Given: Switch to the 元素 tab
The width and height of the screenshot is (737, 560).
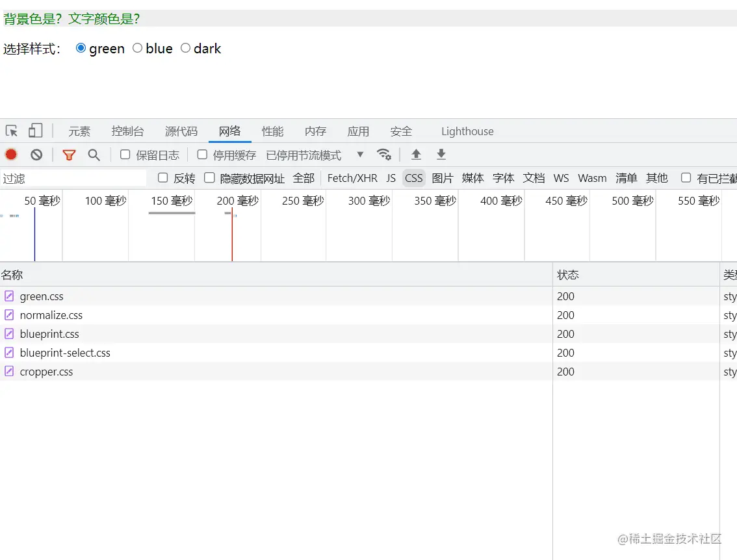Looking at the screenshot, I should (79, 131).
